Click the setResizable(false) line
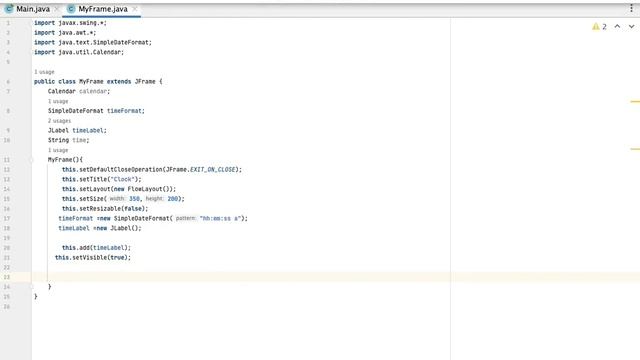 click(x=105, y=209)
